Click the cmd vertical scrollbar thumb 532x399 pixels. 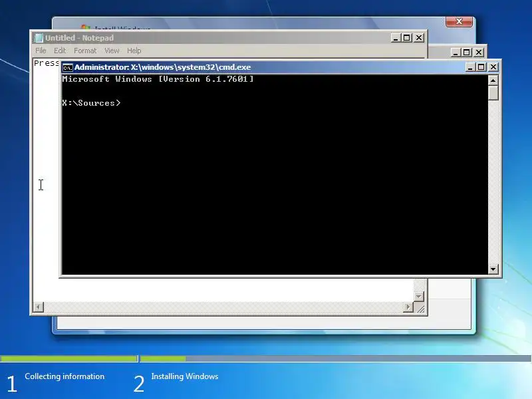coord(493,92)
